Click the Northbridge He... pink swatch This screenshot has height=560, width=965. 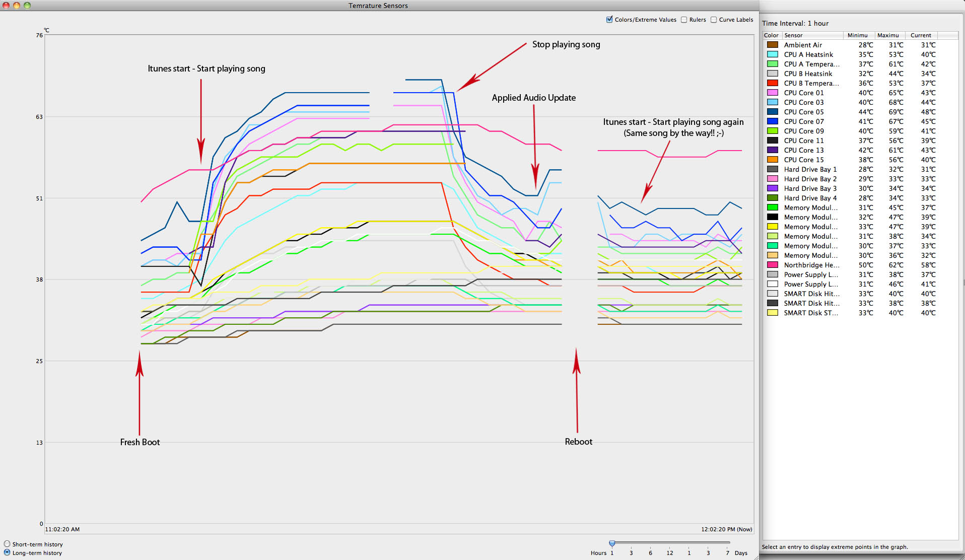tap(772, 265)
